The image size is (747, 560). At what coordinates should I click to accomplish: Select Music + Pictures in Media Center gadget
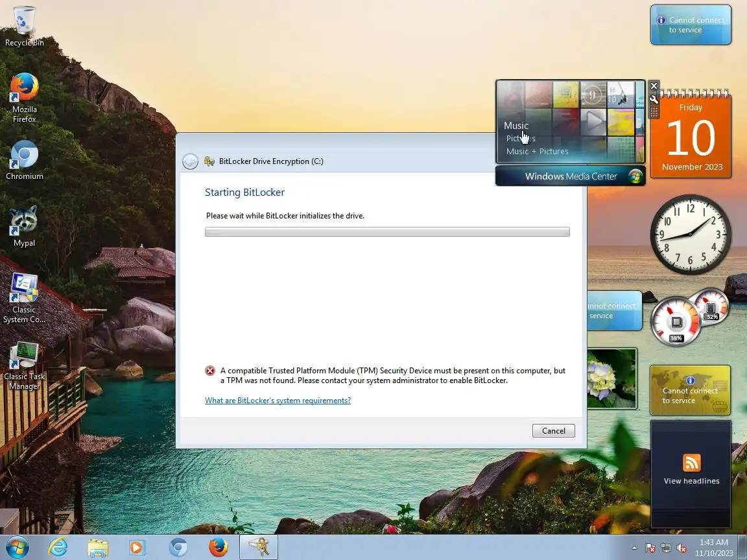click(538, 152)
